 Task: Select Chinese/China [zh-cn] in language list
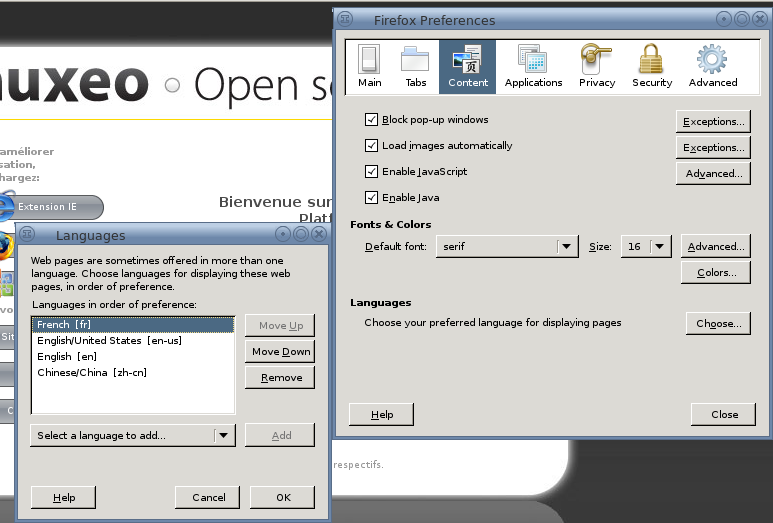(x=133, y=372)
